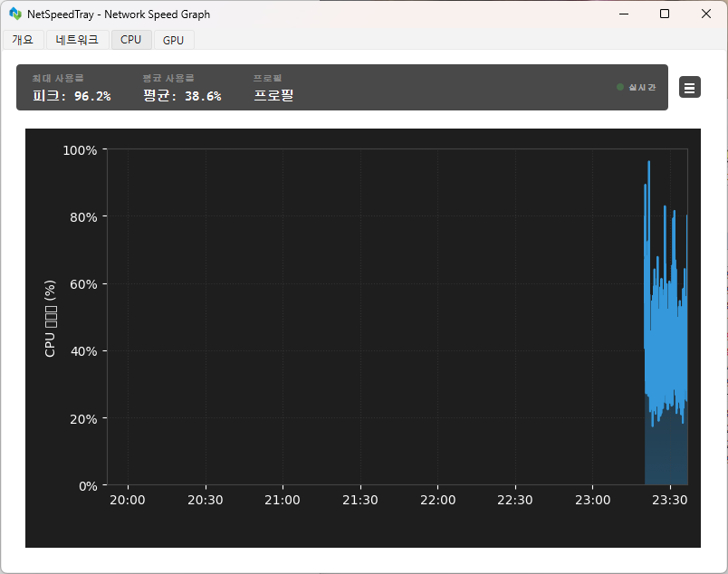
Task: Close the NetSpeedTray window
Action: pos(705,14)
